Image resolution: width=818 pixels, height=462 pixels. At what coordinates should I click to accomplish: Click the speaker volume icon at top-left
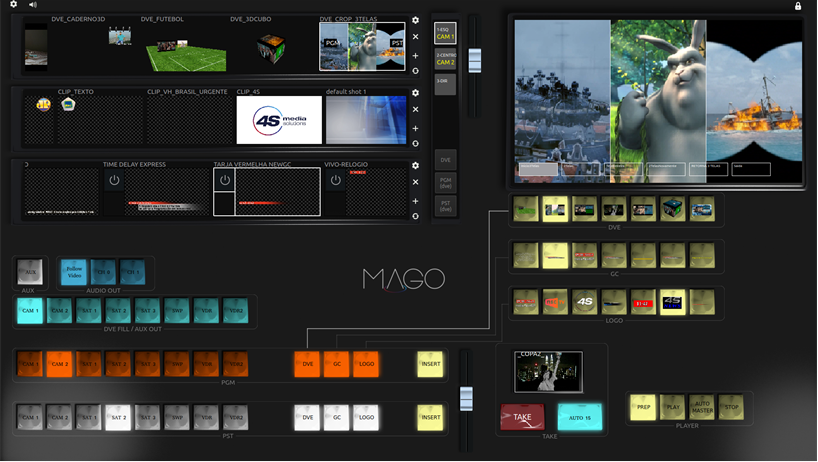[33, 5]
